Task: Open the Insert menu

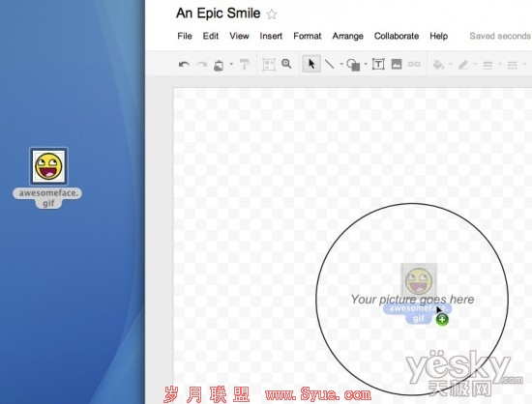Action: click(x=271, y=36)
